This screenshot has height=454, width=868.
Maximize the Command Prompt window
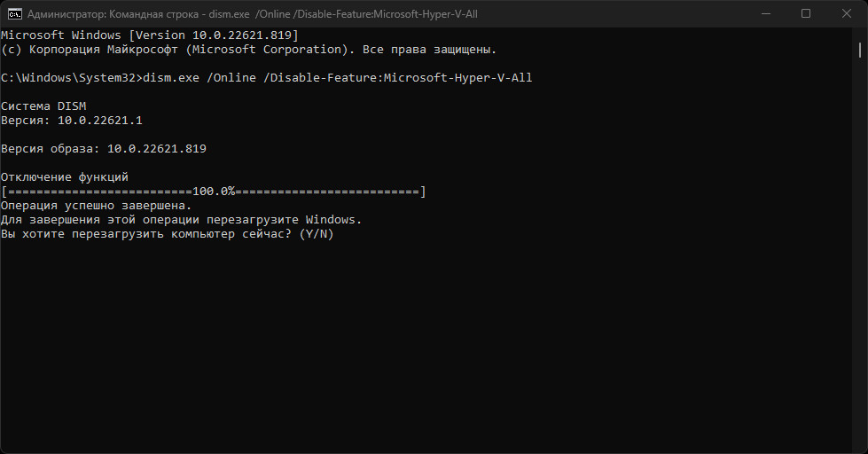[x=806, y=14]
